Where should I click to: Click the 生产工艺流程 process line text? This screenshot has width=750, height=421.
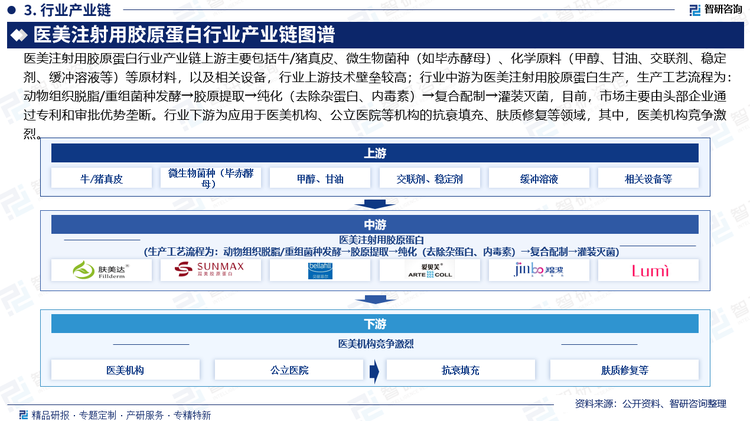[x=381, y=252]
